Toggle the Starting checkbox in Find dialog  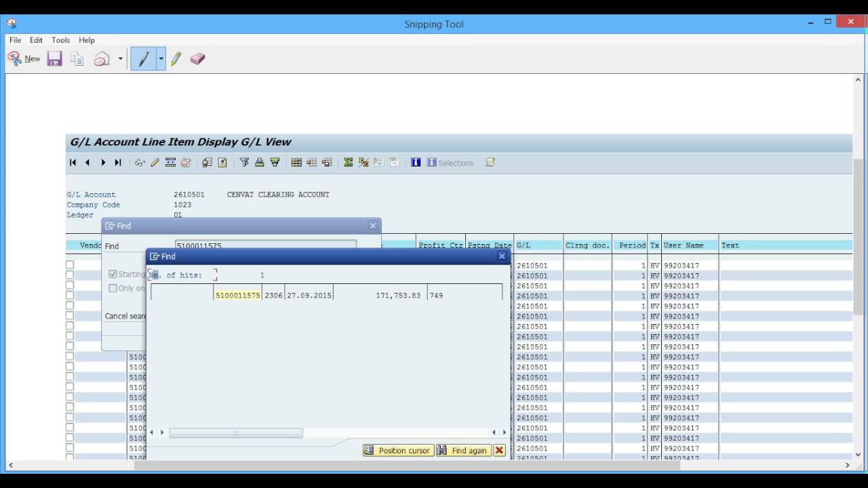point(113,274)
